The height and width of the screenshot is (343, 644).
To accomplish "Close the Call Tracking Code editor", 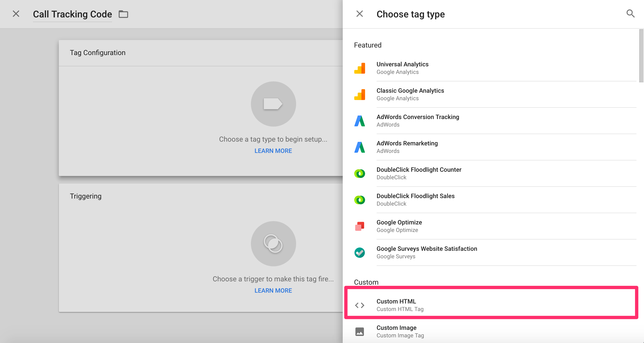I will pyautogui.click(x=16, y=14).
